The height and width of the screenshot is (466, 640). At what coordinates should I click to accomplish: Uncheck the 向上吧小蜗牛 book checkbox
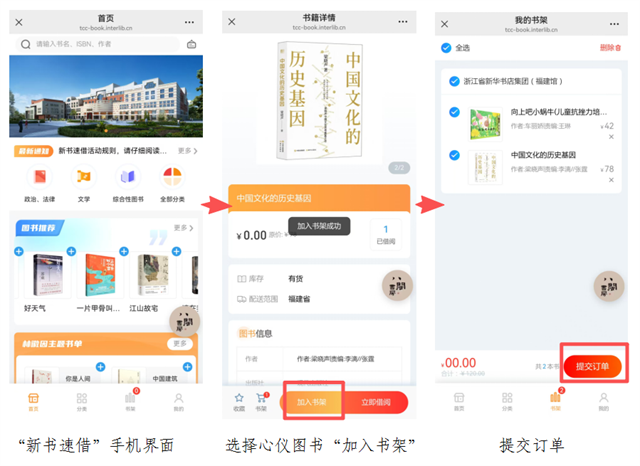click(454, 113)
